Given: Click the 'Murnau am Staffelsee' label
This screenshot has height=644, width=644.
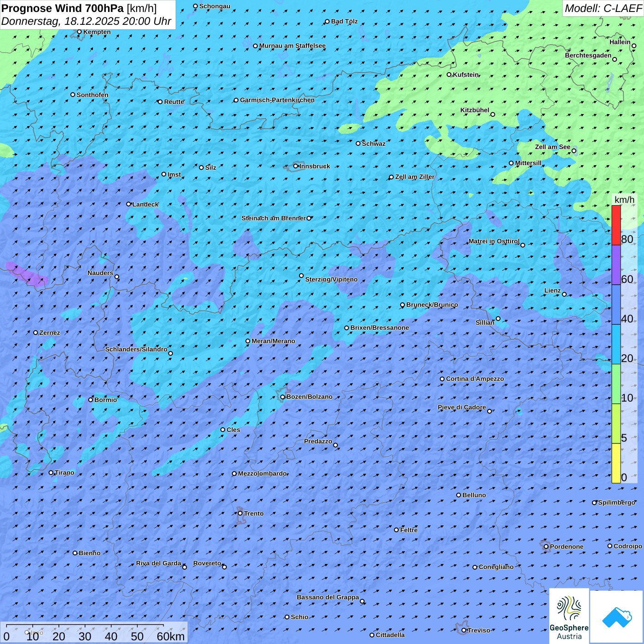Looking at the screenshot, I should tap(293, 46).
